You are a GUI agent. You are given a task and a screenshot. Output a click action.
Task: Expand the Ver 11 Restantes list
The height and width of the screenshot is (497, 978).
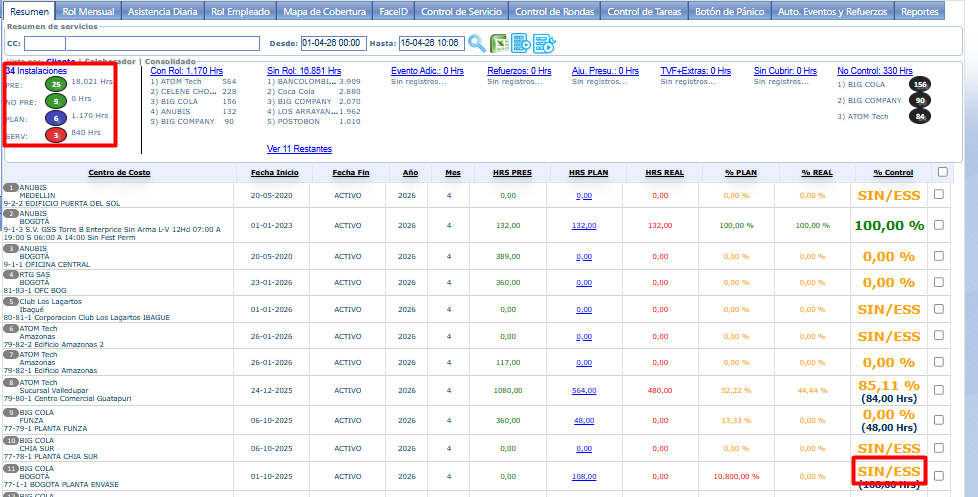coord(300,148)
